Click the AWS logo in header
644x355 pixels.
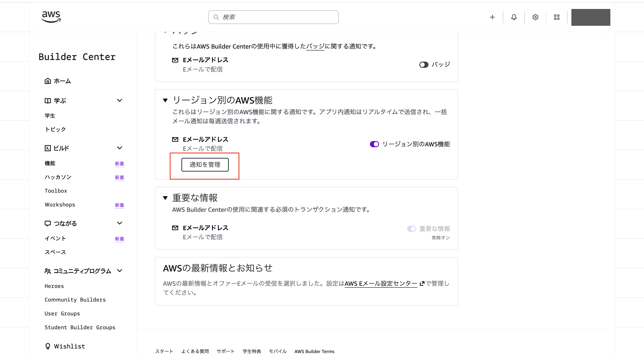(x=51, y=17)
